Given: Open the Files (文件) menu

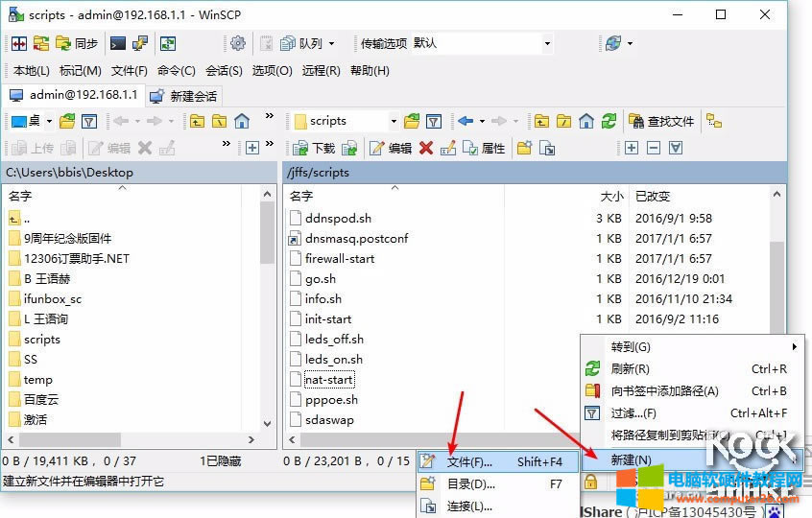Looking at the screenshot, I should pyautogui.click(x=129, y=70).
